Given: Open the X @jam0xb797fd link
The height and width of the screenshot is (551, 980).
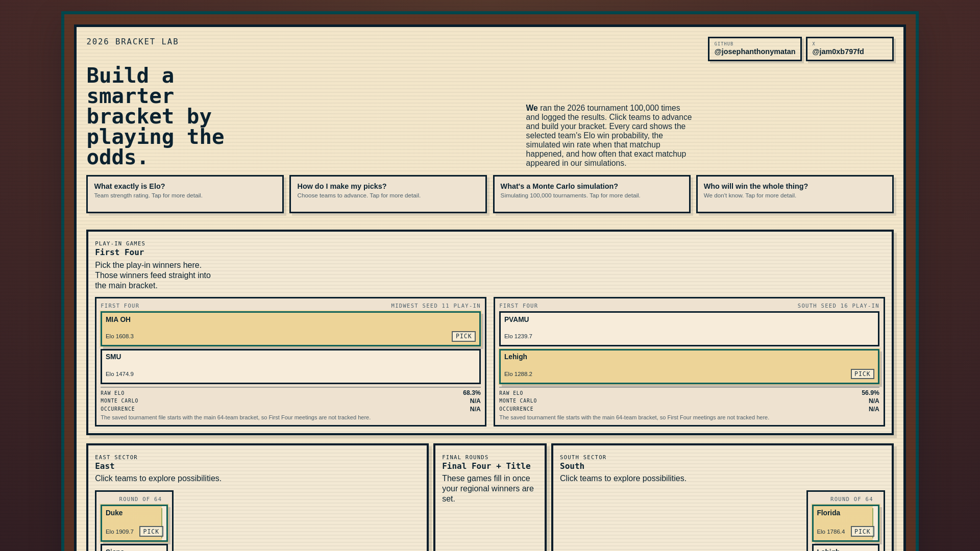Looking at the screenshot, I should click(849, 49).
